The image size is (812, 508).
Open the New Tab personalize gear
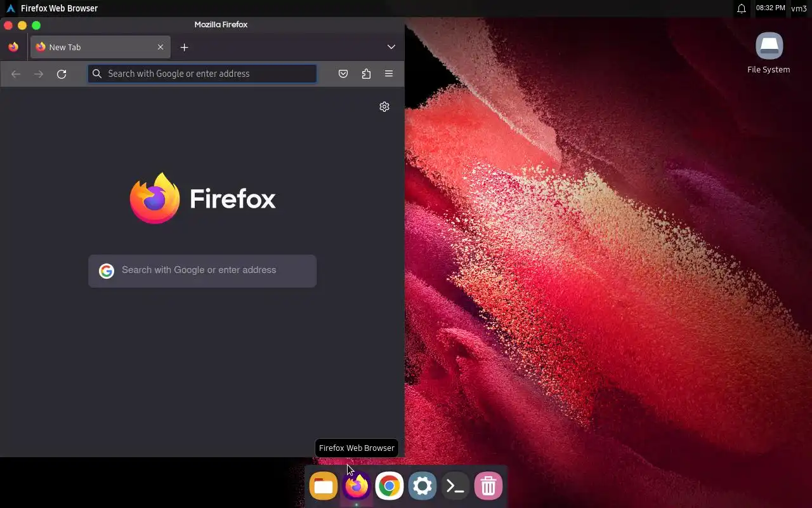(x=384, y=107)
